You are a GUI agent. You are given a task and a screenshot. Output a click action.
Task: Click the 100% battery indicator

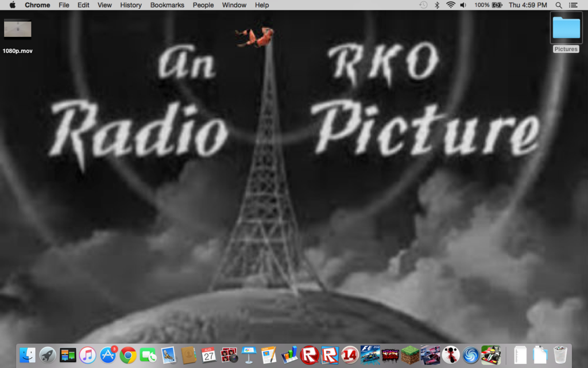(488, 5)
